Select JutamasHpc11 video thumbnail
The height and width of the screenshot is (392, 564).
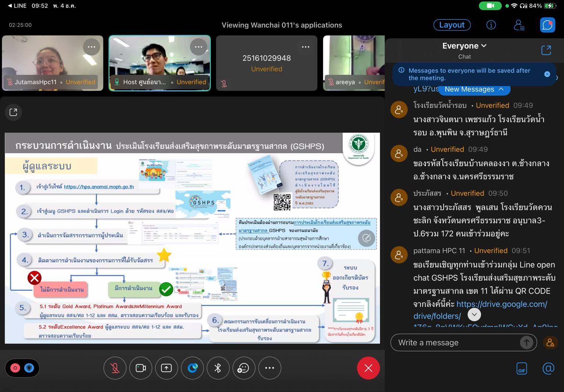pos(53,63)
